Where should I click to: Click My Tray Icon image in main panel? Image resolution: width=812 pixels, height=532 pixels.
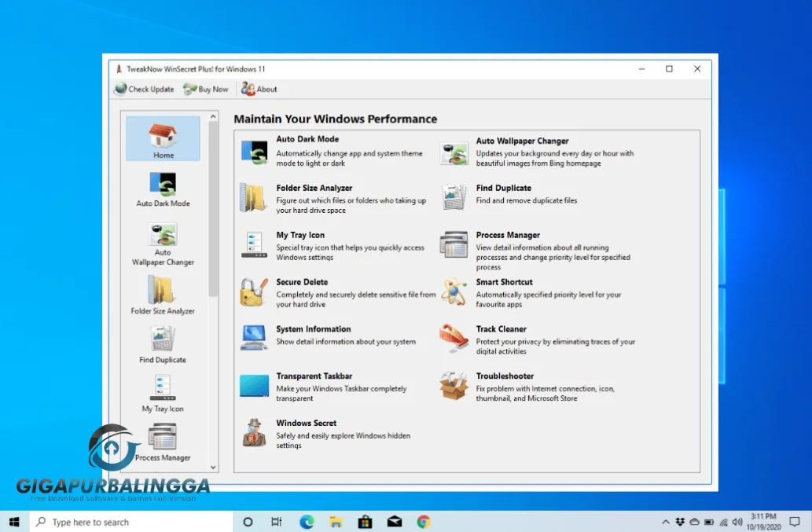(x=254, y=244)
